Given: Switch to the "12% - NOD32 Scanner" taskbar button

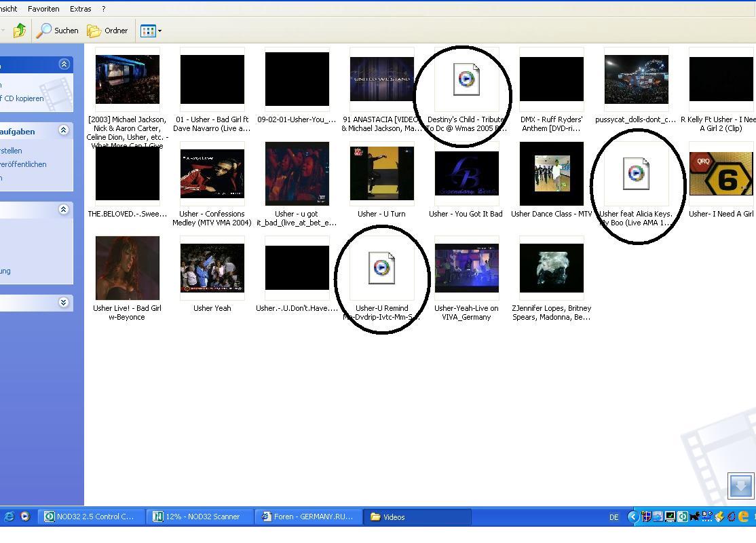Looking at the screenshot, I should (x=200, y=517).
